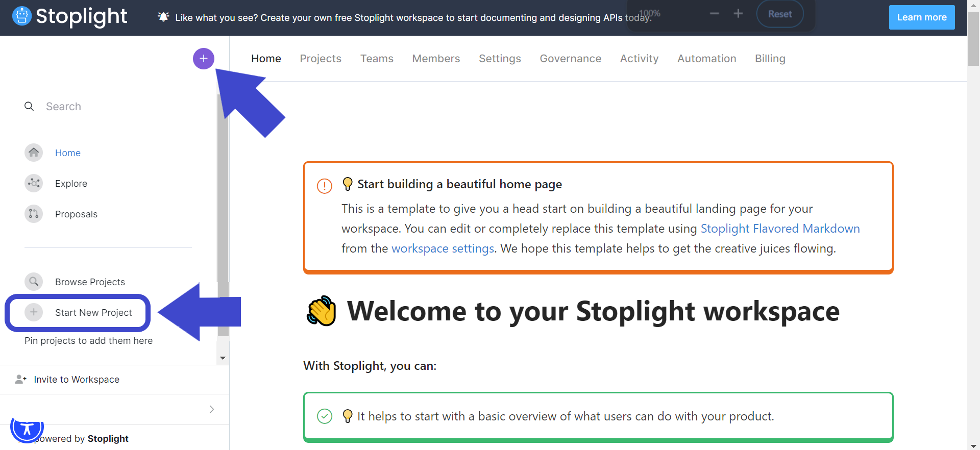Click the Stoplight logo icon
The image size is (980, 450).
pos(22,16)
